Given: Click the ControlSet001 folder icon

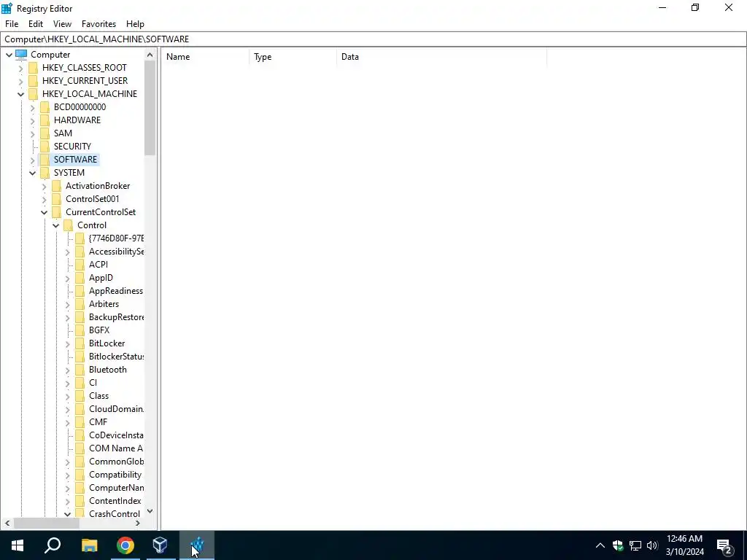Looking at the screenshot, I should pyautogui.click(x=56, y=199).
